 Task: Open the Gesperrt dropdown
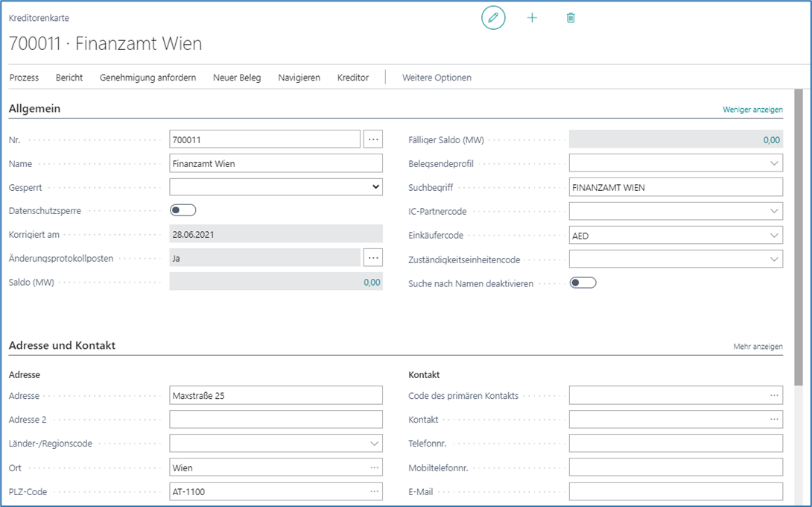point(276,186)
